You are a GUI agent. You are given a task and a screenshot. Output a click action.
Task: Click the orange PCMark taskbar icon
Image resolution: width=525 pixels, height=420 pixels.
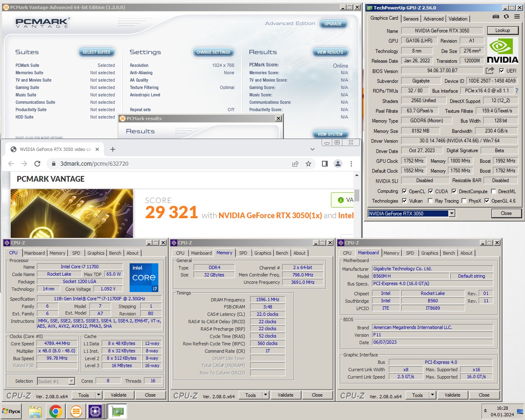[76, 411]
